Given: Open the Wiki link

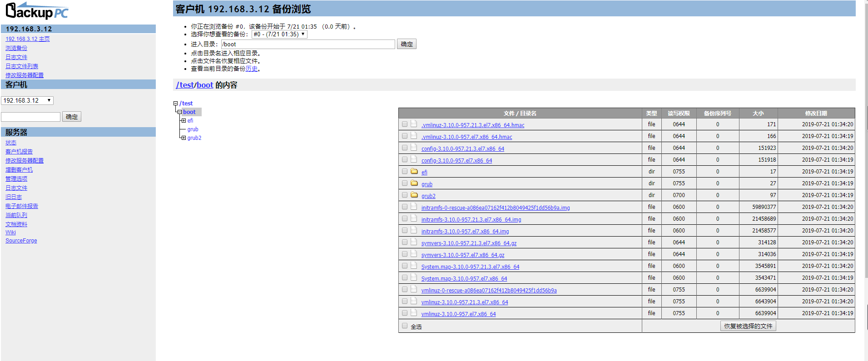Looking at the screenshot, I should [10, 232].
